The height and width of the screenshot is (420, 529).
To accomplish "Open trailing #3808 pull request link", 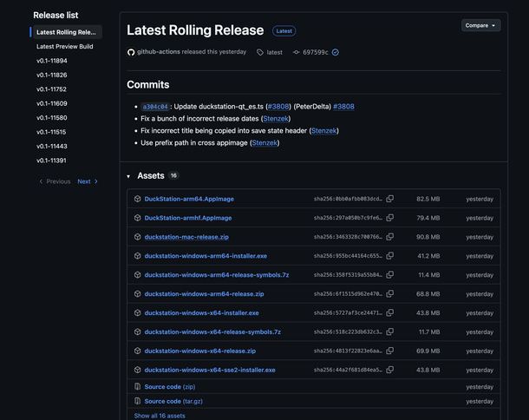I will [x=343, y=107].
